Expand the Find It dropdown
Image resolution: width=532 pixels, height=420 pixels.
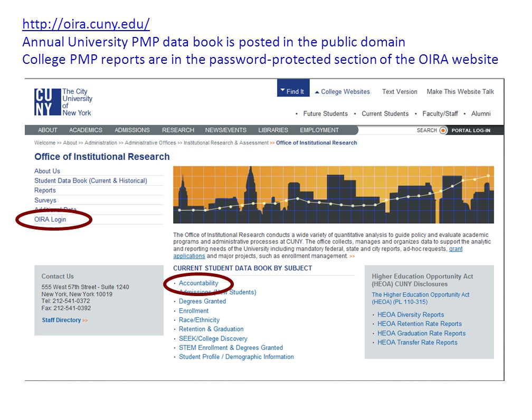pyautogui.click(x=293, y=88)
